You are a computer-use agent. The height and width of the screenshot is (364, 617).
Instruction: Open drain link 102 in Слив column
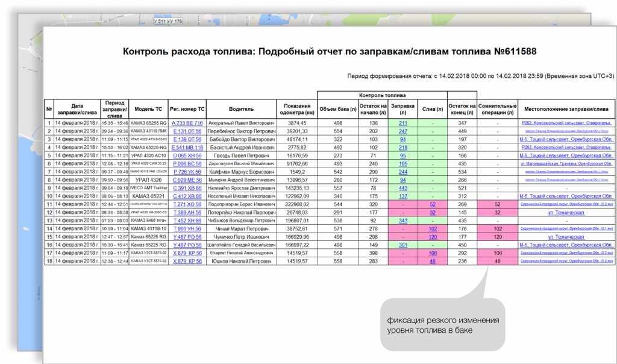coord(433,229)
